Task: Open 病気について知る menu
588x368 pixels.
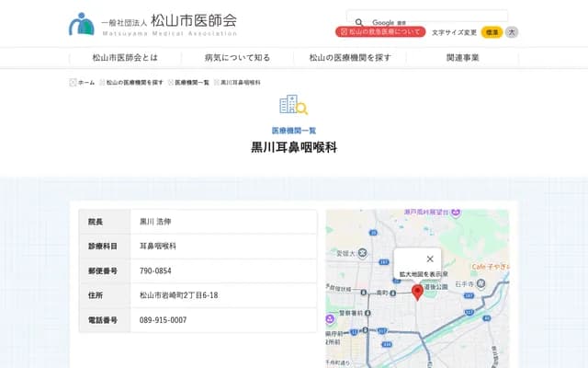Action: 237,57
